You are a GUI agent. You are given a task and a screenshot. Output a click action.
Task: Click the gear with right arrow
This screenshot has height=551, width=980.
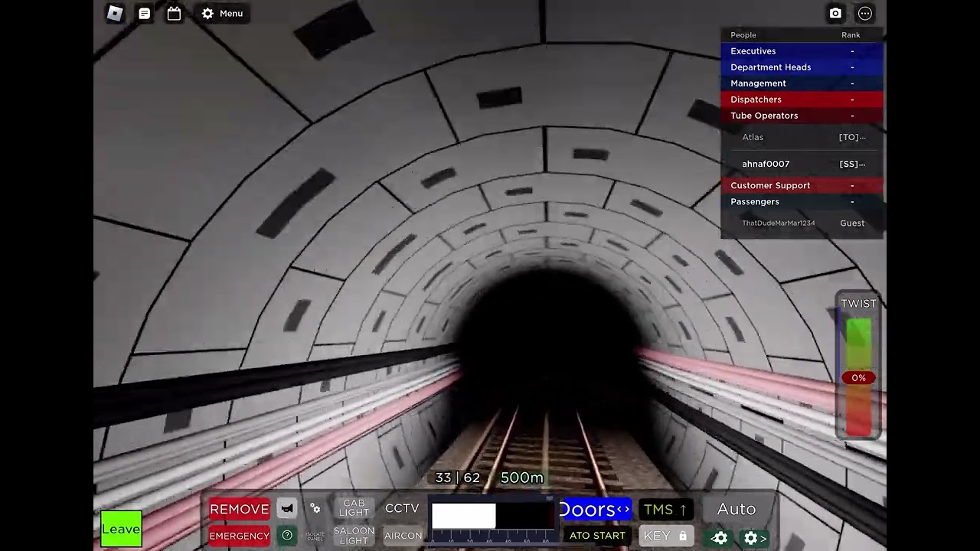(754, 538)
